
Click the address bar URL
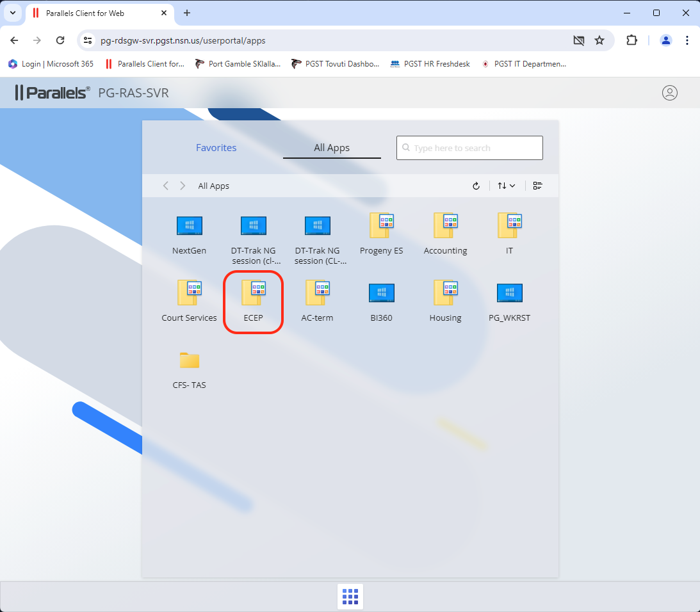click(x=183, y=40)
